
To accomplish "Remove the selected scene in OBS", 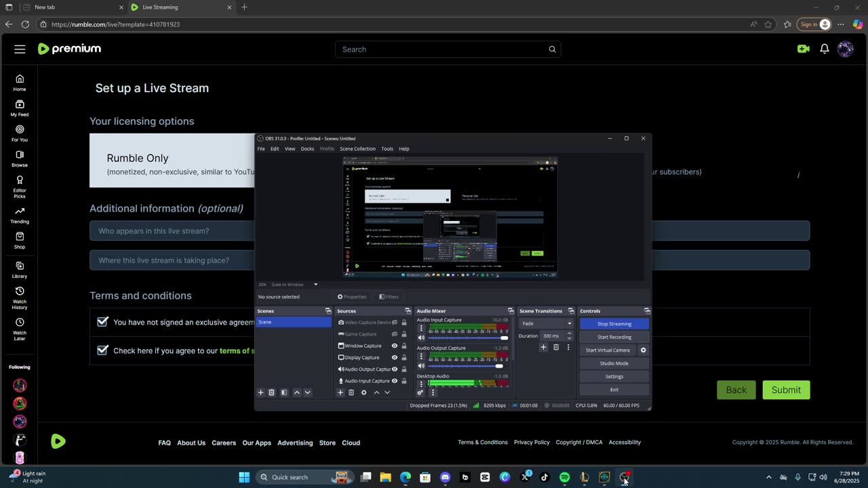I will point(271,392).
